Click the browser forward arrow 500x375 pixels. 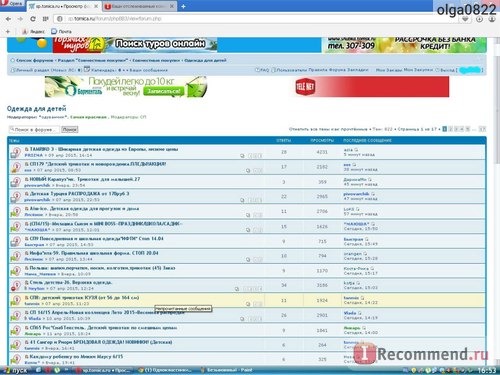(20, 19)
